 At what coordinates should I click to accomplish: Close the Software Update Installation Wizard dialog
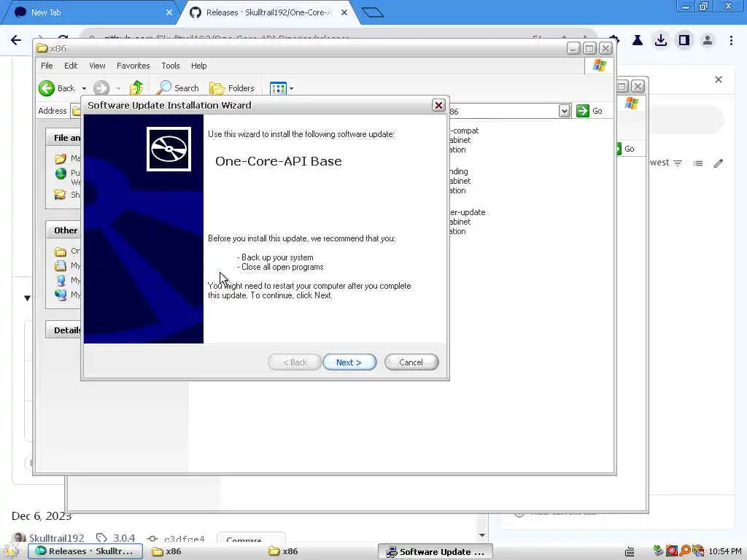point(438,105)
